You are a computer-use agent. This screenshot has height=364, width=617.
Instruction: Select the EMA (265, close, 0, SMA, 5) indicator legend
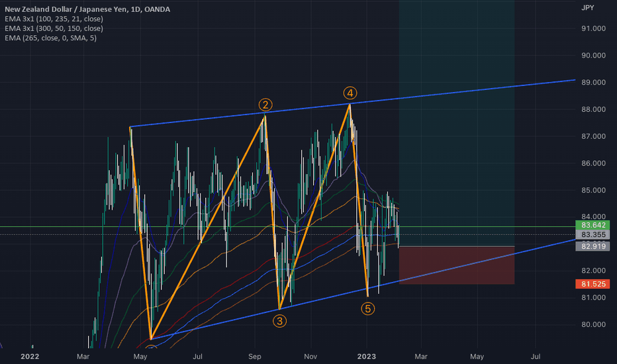tap(50, 38)
